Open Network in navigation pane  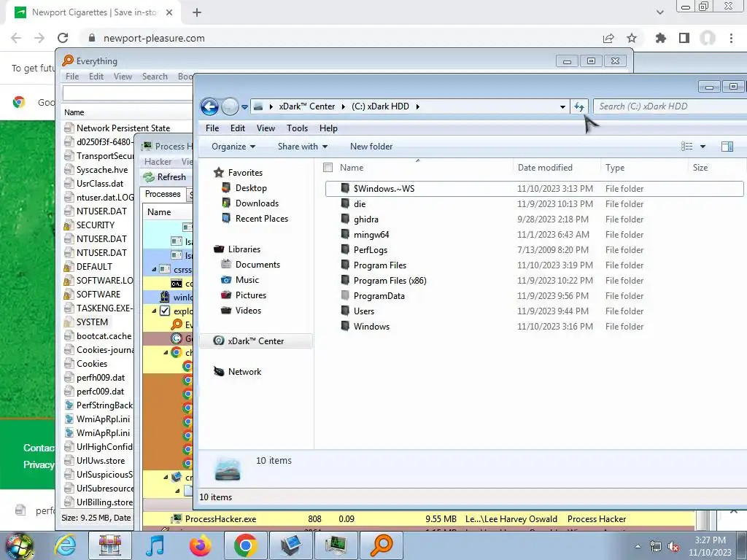tap(244, 371)
